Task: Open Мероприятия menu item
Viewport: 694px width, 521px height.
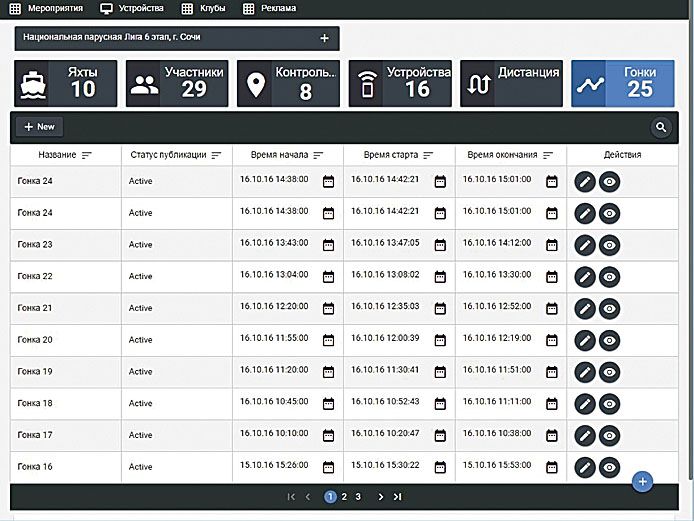Action: [x=47, y=8]
